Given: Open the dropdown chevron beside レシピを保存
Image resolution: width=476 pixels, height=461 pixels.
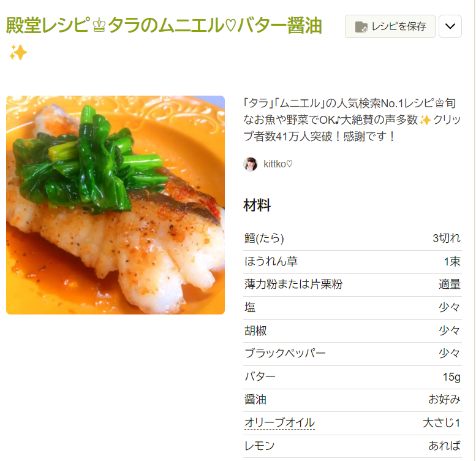Looking at the screenshot, I should point(450,26).
